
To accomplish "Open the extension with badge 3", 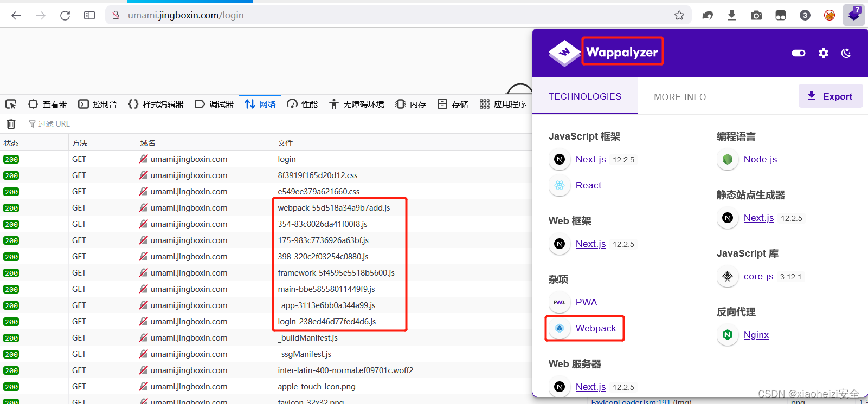I will pos(805,15).
